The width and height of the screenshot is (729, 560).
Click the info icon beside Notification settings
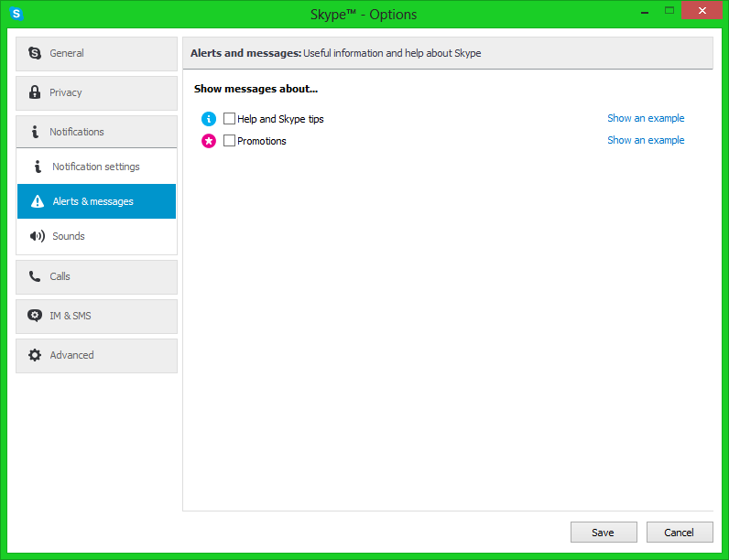click(38, 167)
